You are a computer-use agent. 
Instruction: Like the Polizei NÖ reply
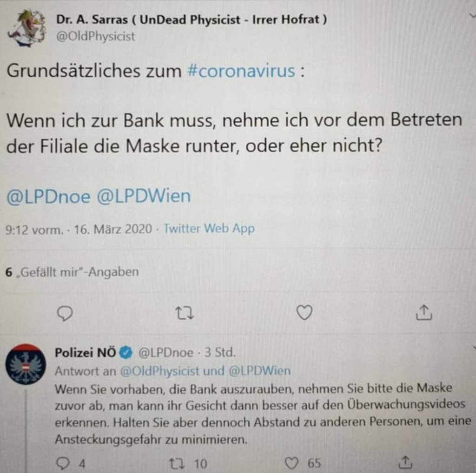pos(293,462)
